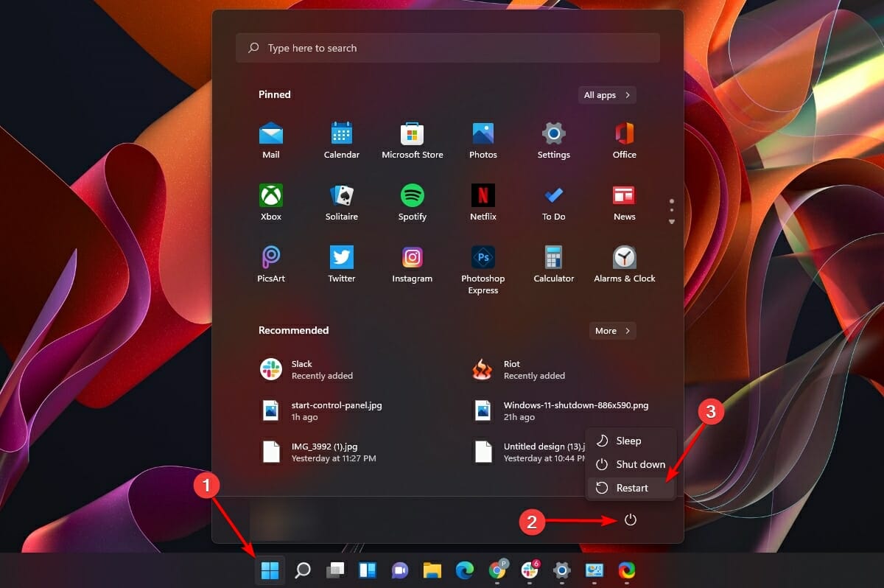This screenshot has width=884, height=588.
Task: Open Alarms & Clock
Action: coord(624,264)
